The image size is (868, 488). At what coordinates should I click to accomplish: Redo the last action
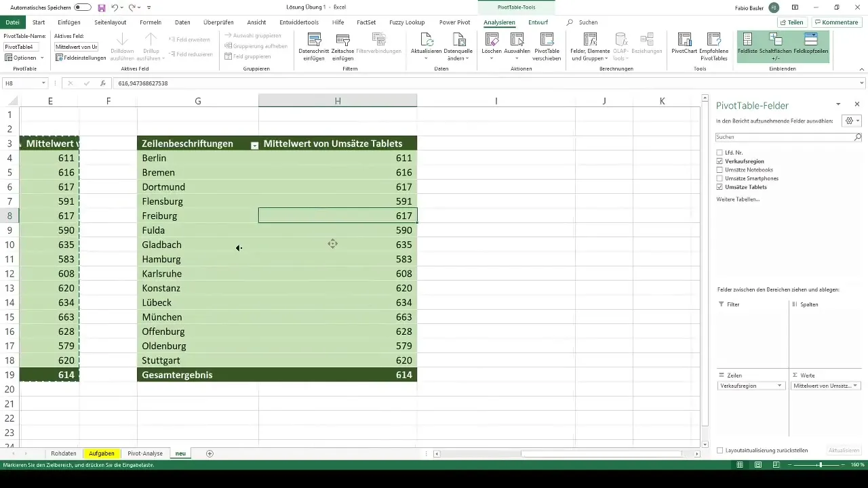tap(132, 7)
